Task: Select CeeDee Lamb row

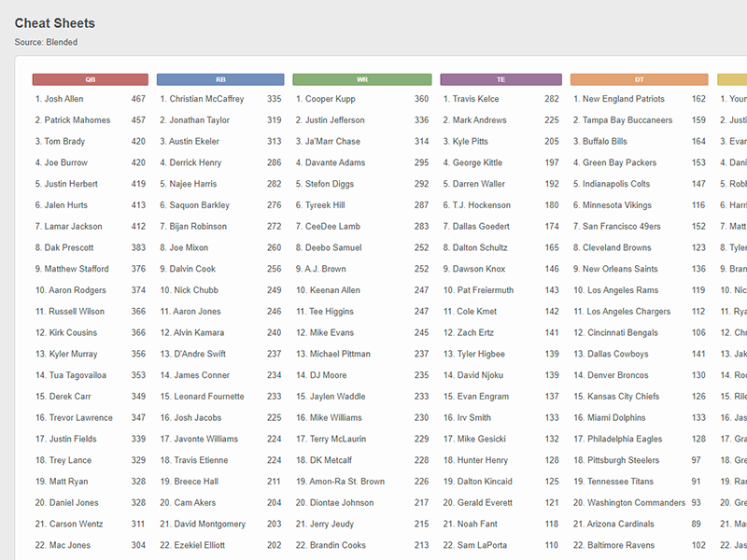Action: (362, 226)
